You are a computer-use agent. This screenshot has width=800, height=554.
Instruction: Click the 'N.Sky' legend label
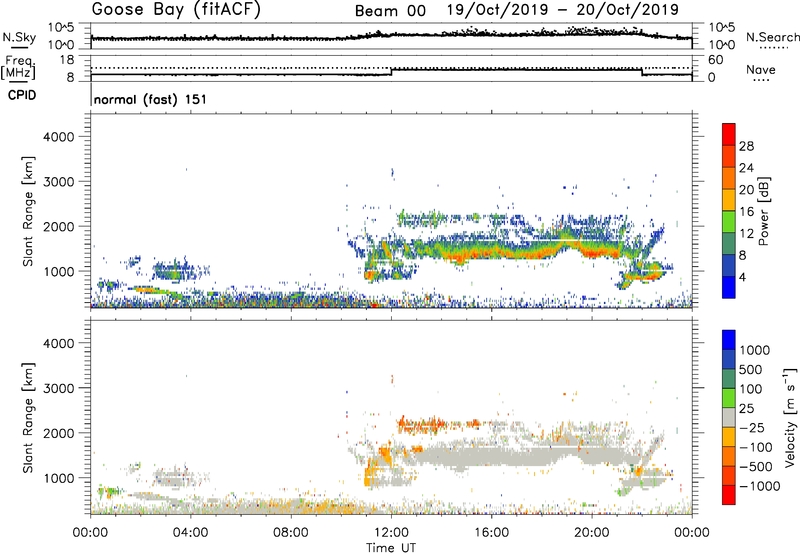click(x=19, y=37)
